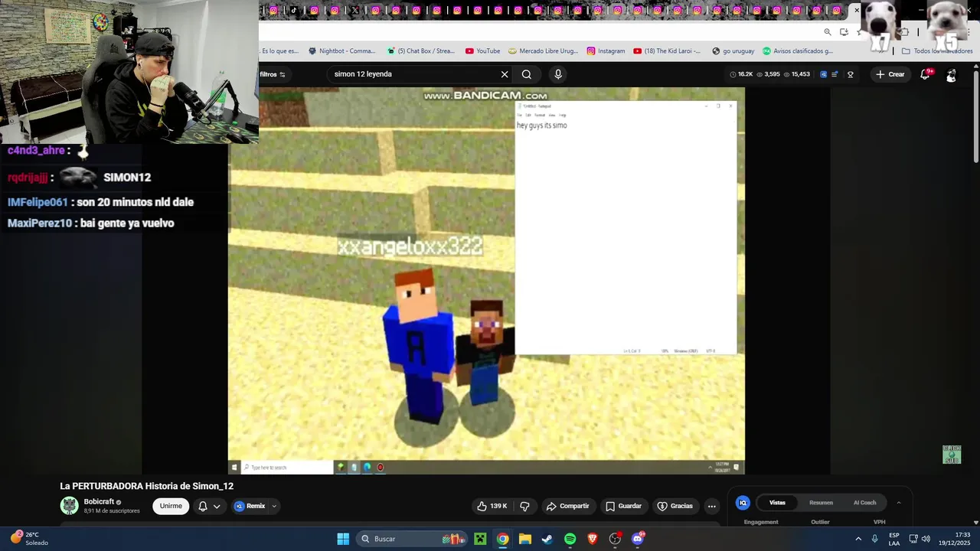This screenshot has height=551, width=980.
Task: Start voice search with microphone icon
Action: click(558, 74)
